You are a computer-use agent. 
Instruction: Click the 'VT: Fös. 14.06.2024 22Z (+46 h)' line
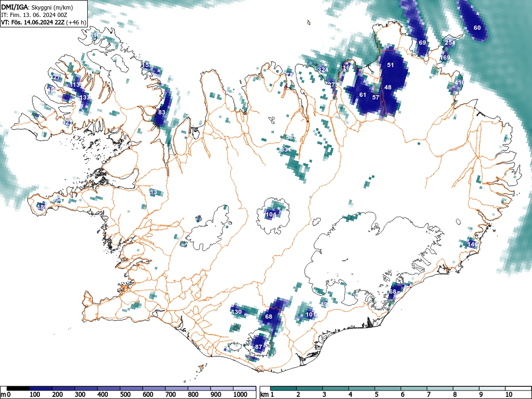(x=44, y=22)
